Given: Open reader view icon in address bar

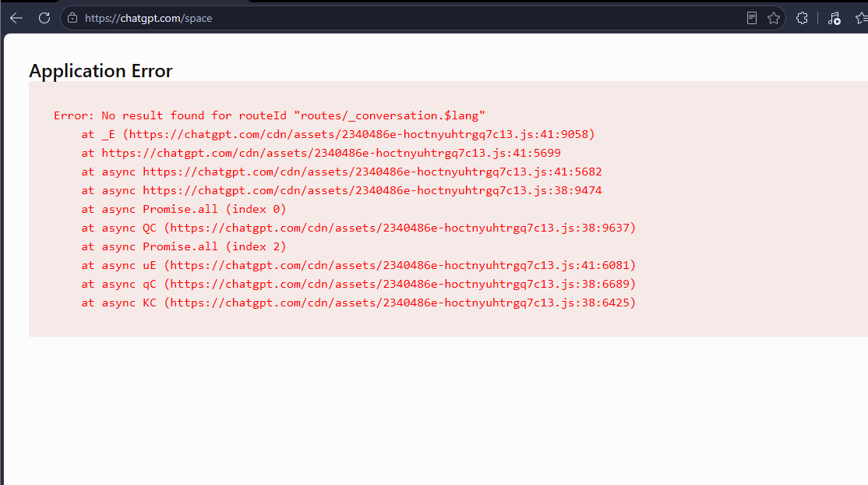Looking at the screenshot, I should 752,18.
